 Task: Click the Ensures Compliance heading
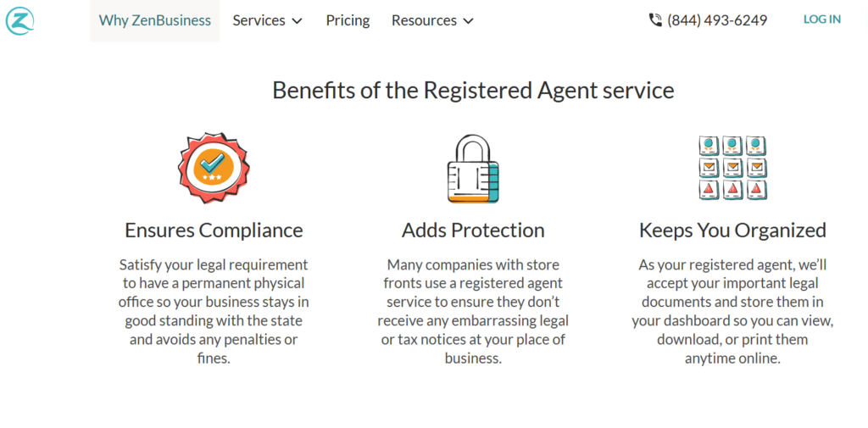214,230
